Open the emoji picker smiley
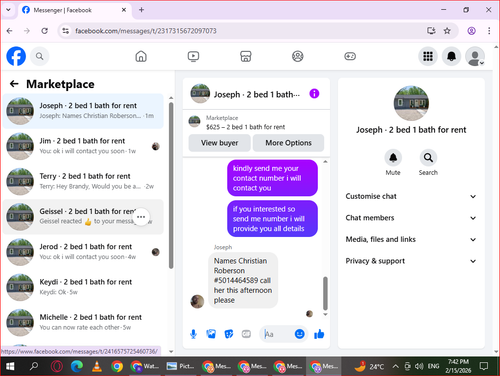The height and width of the screenshot is (376, 500). click(300, 334)
